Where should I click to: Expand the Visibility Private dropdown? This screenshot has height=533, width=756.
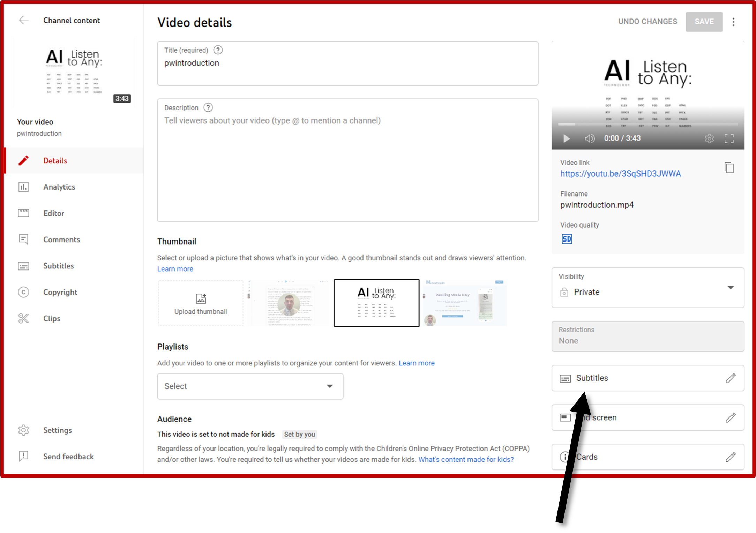(648, 288)
